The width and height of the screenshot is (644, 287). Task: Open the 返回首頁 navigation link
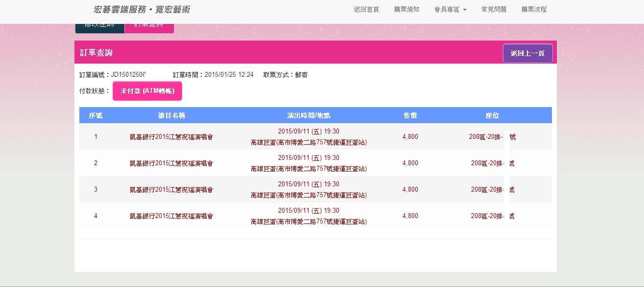coord(366,9)
